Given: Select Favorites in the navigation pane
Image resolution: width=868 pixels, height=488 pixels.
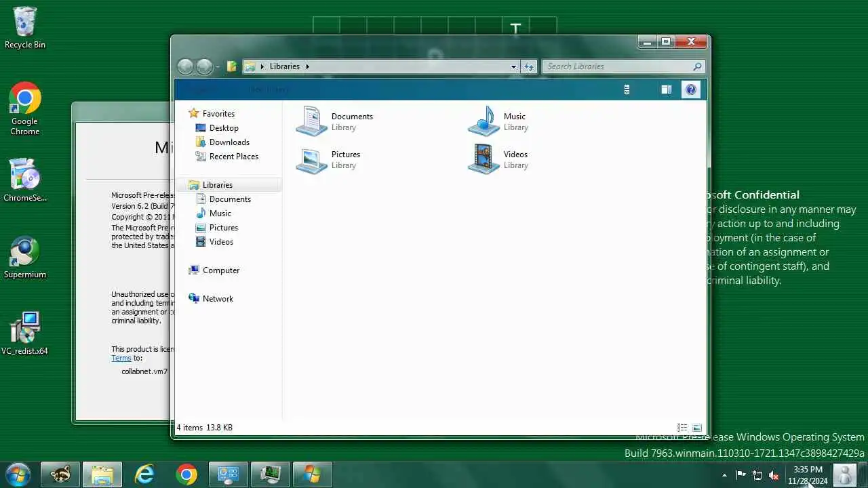Looking at the screenshot, I should 218,114.
